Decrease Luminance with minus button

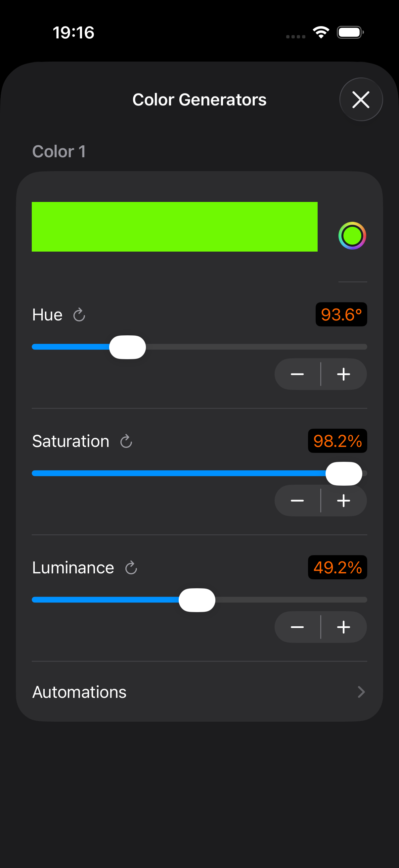coord(297,627)
